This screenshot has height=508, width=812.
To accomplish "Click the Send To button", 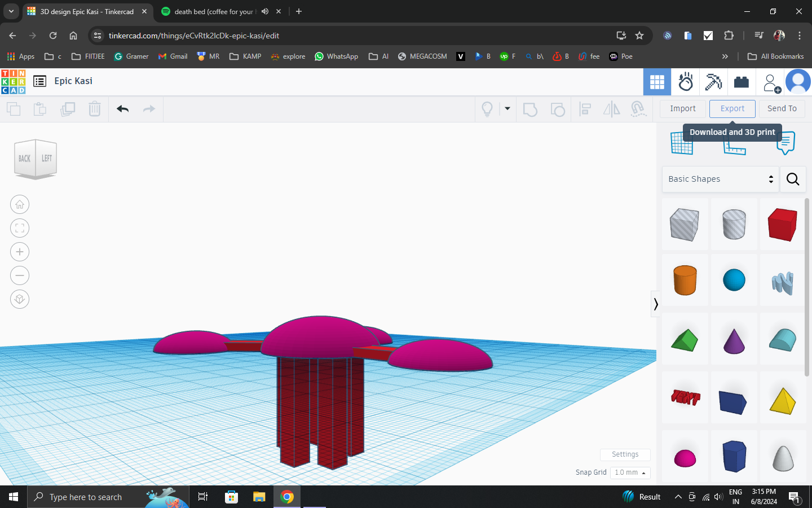I will [782, 108].
